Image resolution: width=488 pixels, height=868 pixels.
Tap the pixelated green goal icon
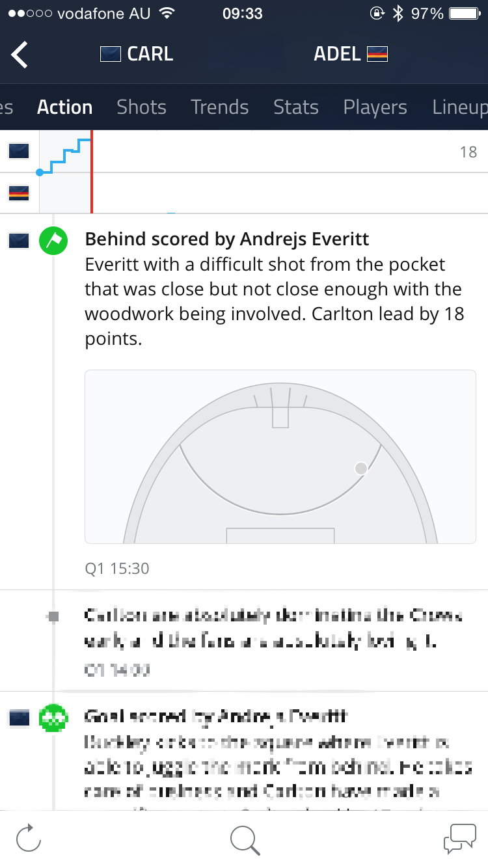click(53, 718)
